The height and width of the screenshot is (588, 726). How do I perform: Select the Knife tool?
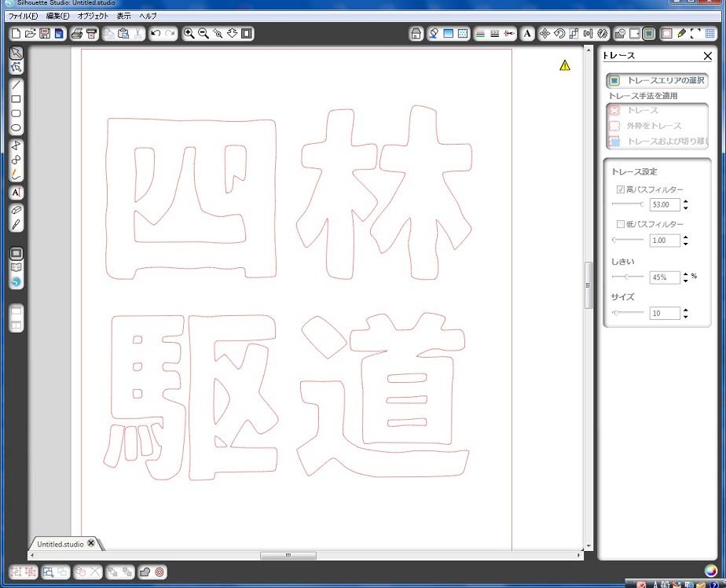(16, 225)
